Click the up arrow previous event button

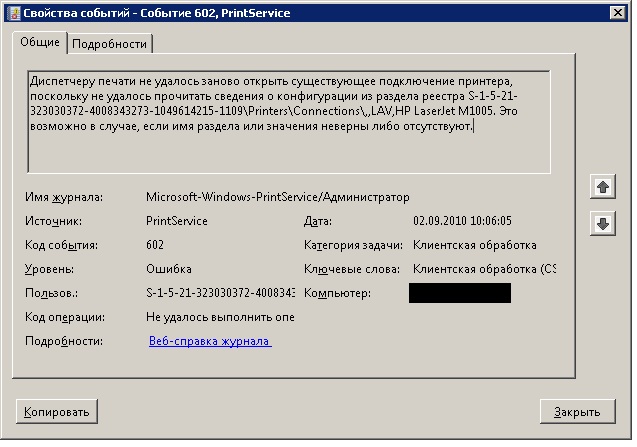pyautogui.click(x=603, y=187)
